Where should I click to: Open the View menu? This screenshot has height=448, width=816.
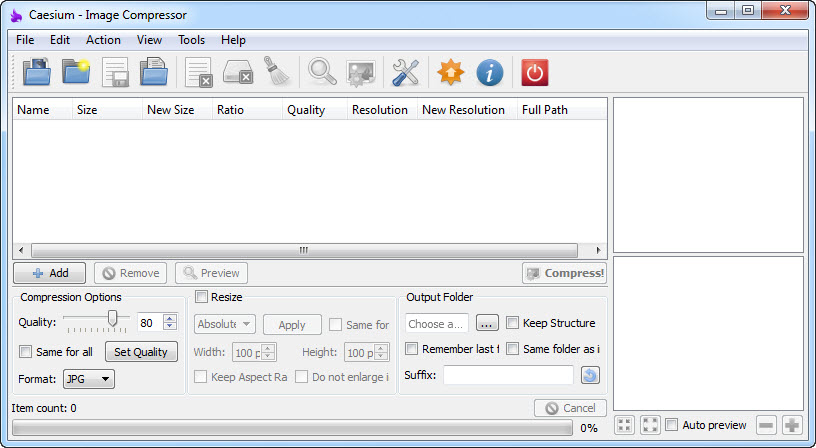coord(149,40)
